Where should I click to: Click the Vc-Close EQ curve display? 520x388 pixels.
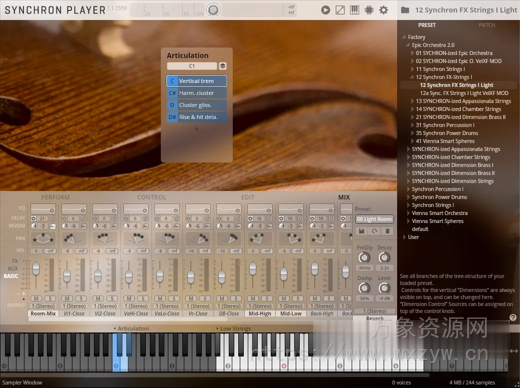198,209
